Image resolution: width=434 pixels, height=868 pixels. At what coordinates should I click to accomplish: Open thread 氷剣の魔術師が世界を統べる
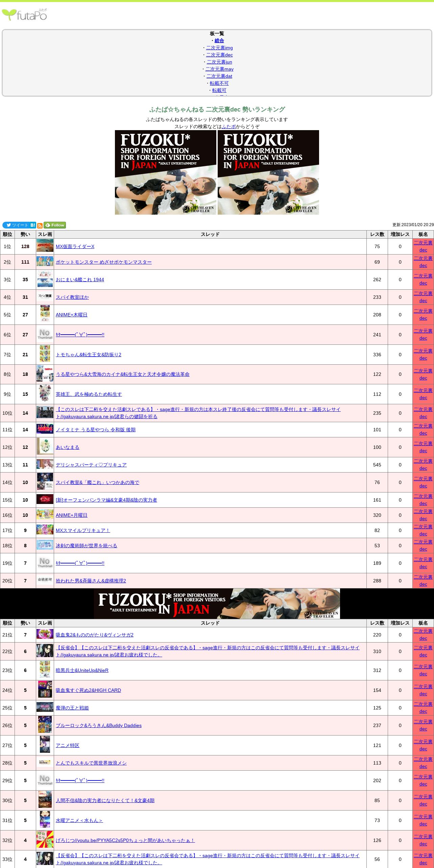pyautogui.click(x=87, y=546)
